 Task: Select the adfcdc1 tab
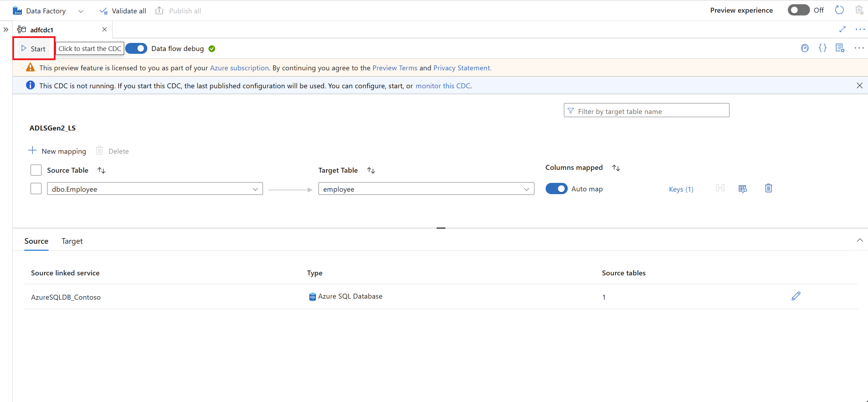click(x=41, y=30)
